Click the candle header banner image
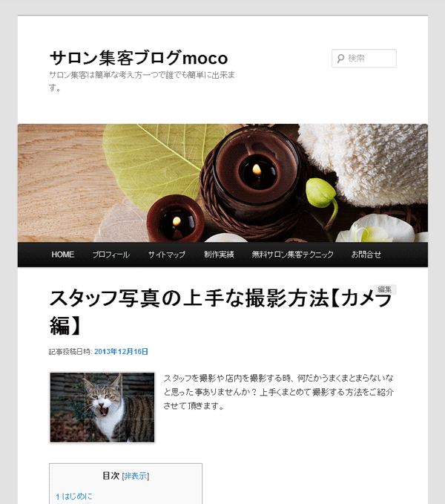The width and height of the screenshot is (445, 504). [222, 183]
